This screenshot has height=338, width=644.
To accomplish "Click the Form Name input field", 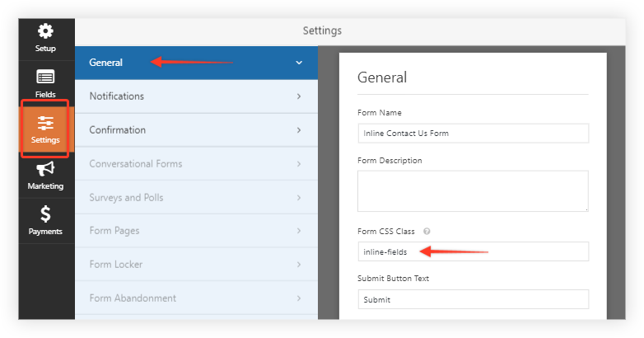I will [x=474, y=134].
